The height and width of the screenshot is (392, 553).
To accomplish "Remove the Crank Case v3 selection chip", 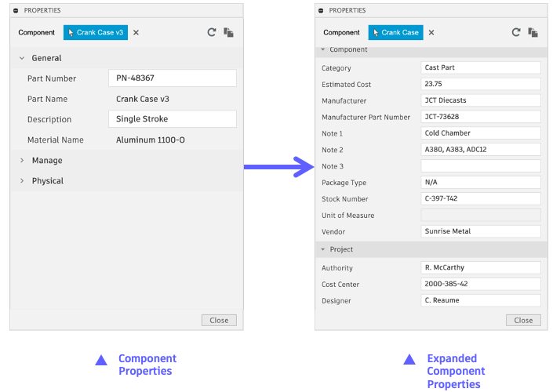I will tap(136, 33).
